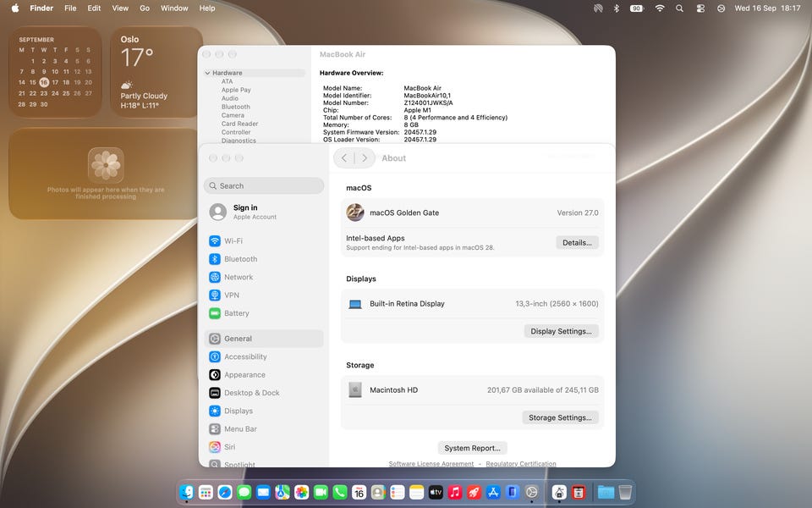Click the Spotlight search icon in menu bar
Viewport: 812px width, 508px height.
[679, 8]
